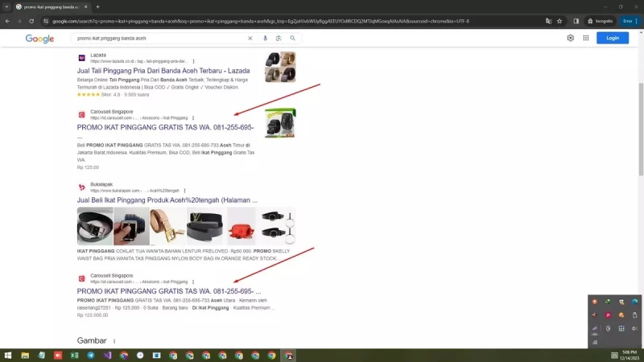
Task: Open first Carousell PROMO IKAT PINGGANG result
Action: [165, 127]
